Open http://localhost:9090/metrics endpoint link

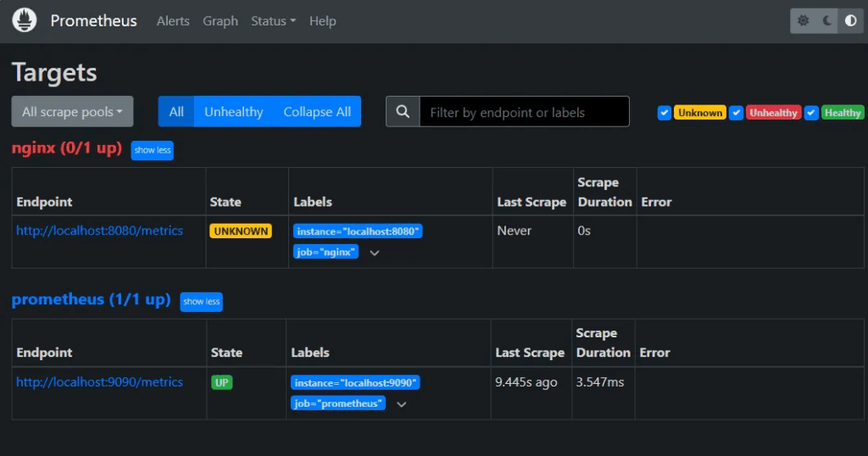point(100,382)
